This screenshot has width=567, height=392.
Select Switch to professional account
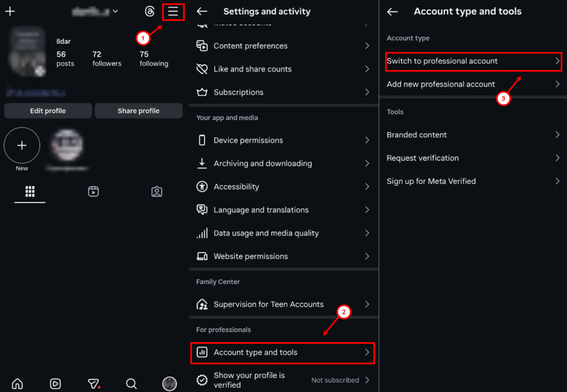[473, 61]
